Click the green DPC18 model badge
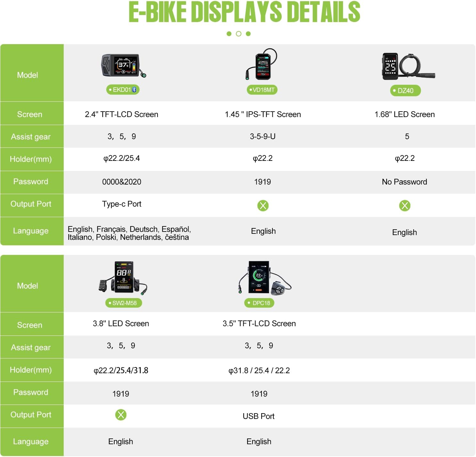 coord(259,303)
